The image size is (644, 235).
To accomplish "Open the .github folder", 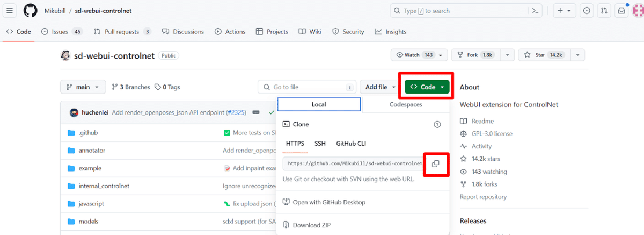I will (x=88, y=133).
